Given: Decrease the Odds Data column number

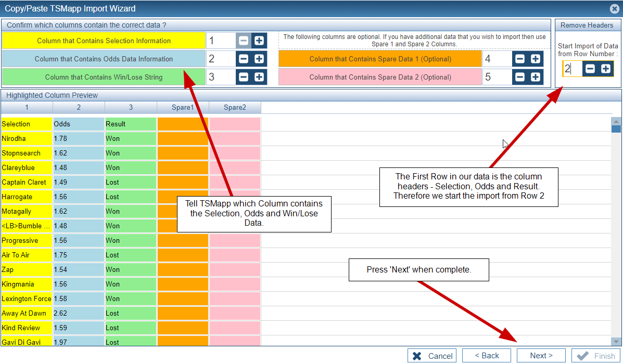Looking at the screenshot, I should [244, 59].
